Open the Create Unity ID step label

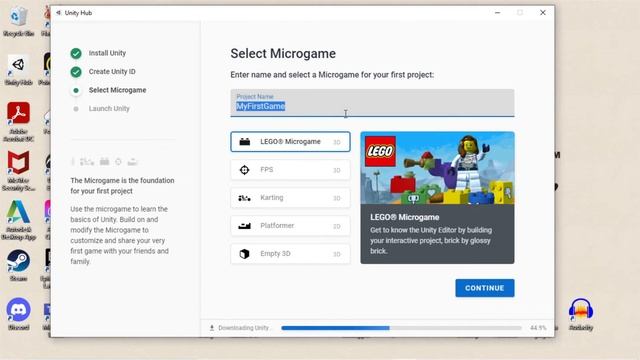112,71
